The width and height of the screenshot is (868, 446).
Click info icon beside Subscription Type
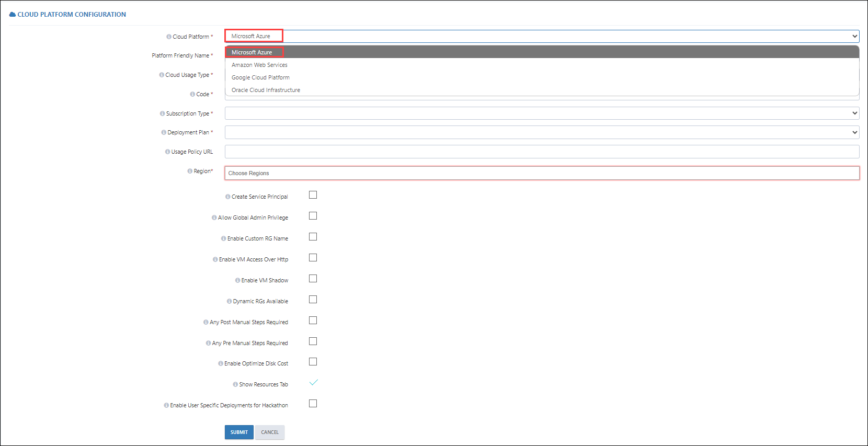point(162,113)
